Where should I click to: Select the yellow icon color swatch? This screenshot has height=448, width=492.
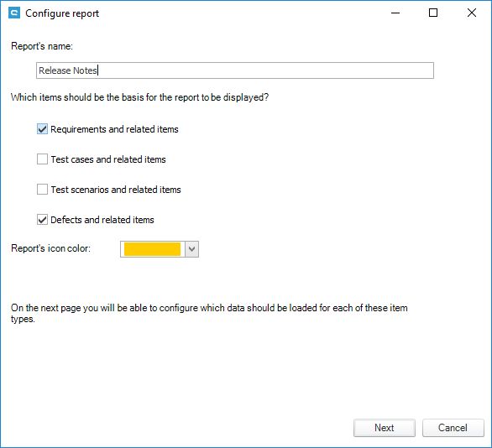click(x=152, y=249)
